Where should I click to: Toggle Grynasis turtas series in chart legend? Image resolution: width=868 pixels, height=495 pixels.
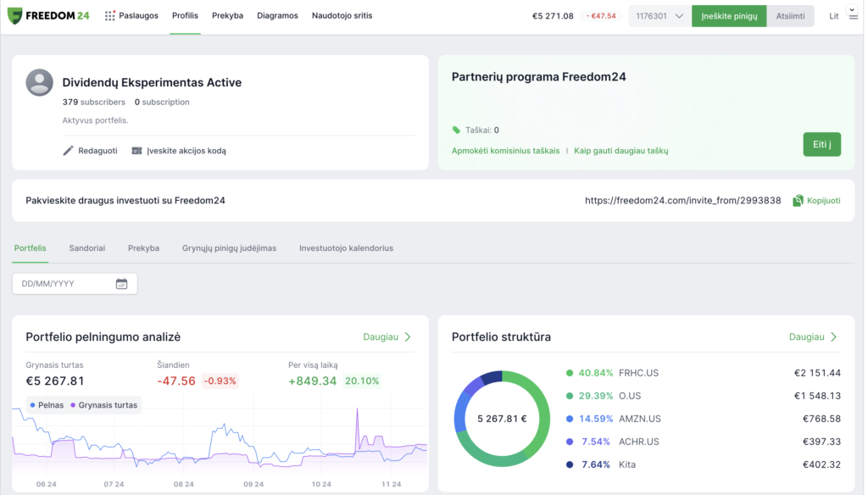coord(103,405)
